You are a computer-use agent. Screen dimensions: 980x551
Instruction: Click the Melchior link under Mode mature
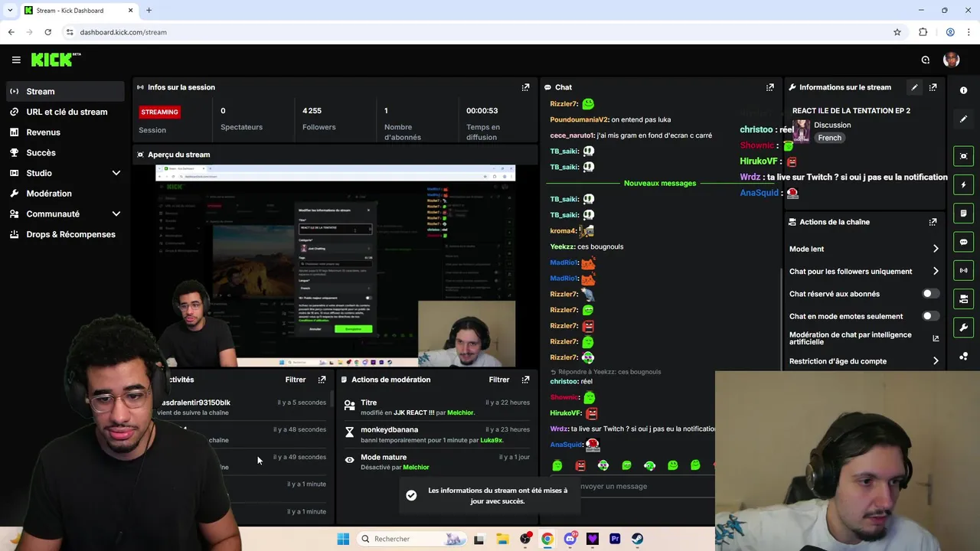coord(416,467)
